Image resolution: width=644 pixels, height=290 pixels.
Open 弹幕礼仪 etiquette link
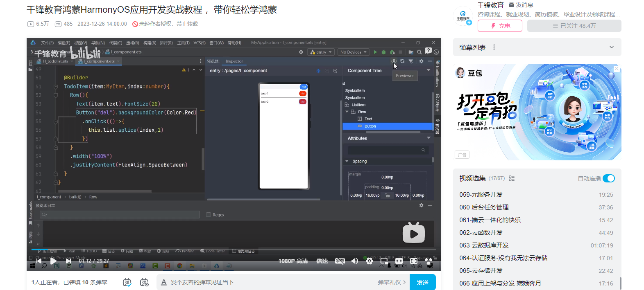pyautogui.click(x=392, y=282)
